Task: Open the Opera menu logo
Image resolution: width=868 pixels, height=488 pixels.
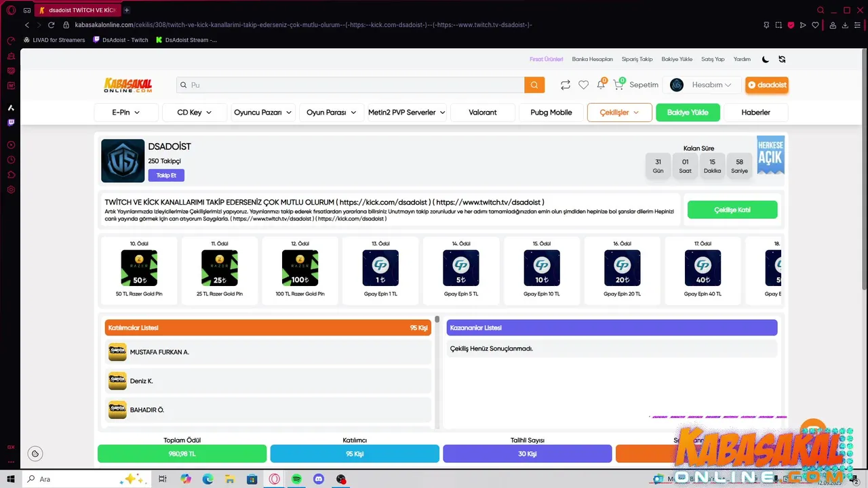Action: point(11,10)
